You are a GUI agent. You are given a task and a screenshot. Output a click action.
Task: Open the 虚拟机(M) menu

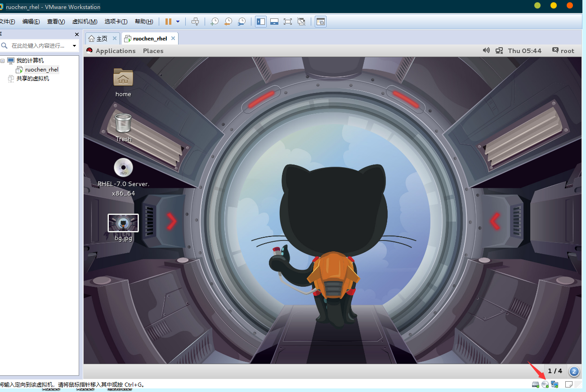(x=85, y=22)
